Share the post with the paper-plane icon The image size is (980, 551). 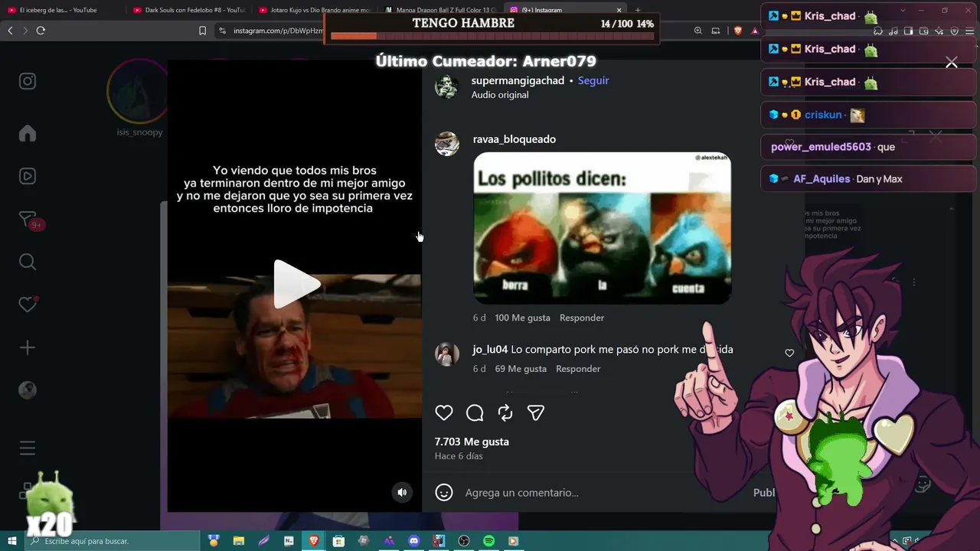coord(536,413)
